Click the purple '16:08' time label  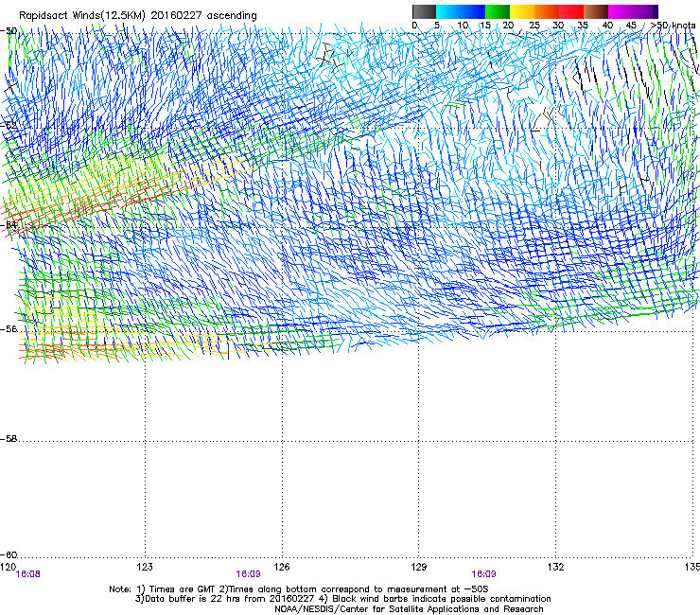click(27, 574)
